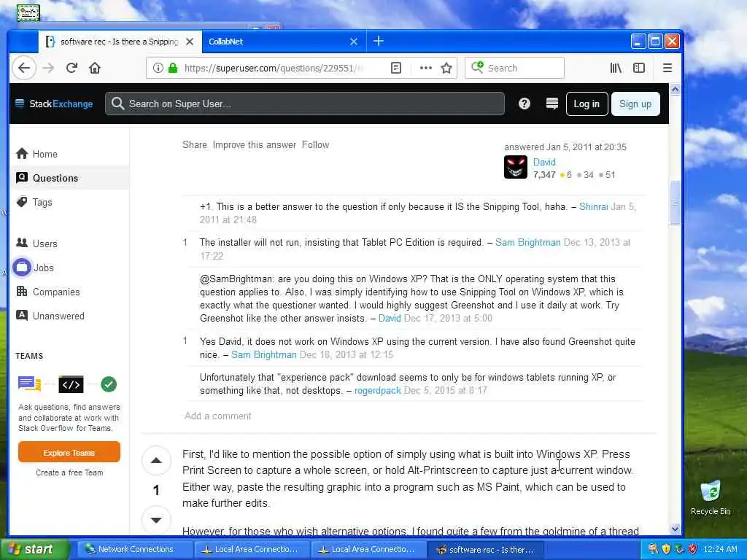Close the software rec tab
The height and width of the screenshot is (560, 747).
pyautogui.click(x=190, y=42)
